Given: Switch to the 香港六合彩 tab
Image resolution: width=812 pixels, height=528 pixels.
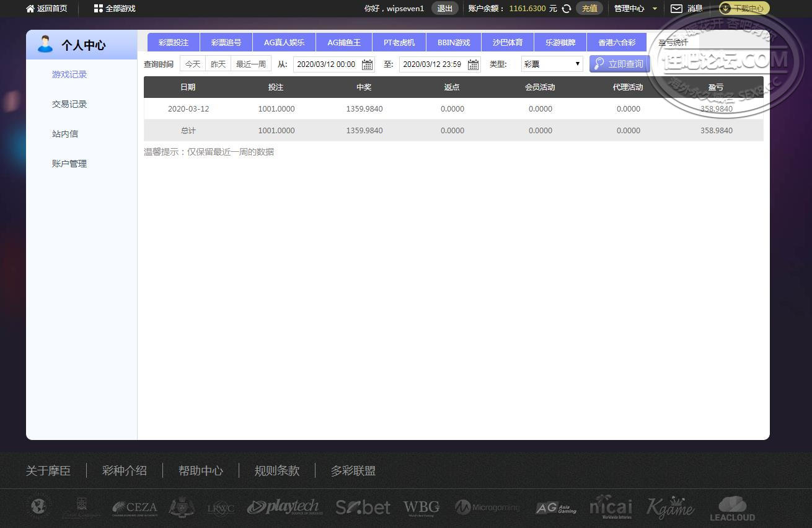Looking at the screenshot, I should 617,43.
